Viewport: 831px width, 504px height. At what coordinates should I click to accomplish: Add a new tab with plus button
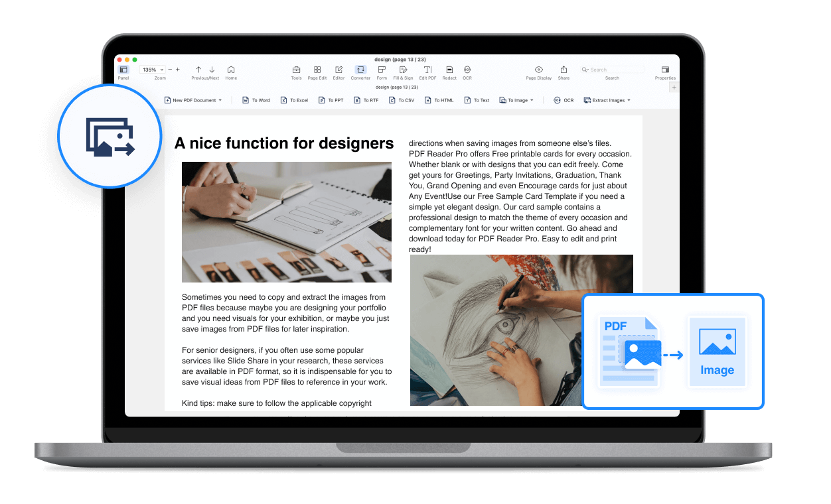pyautogui.click(x=674, y=88)
